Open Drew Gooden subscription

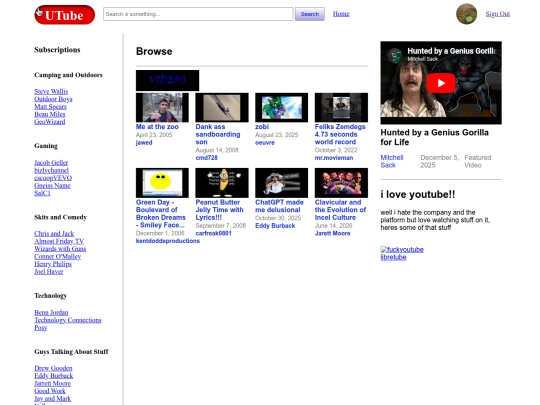click(x=53, y=368)
